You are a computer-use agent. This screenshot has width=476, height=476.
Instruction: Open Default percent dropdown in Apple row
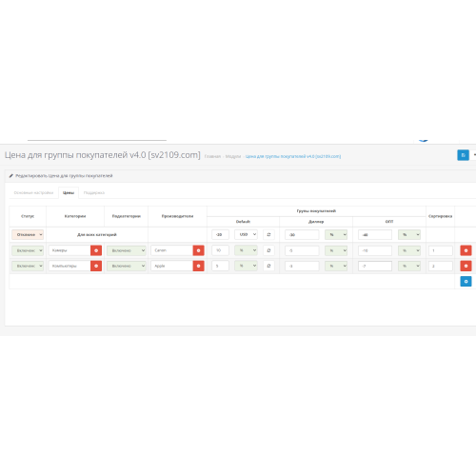(246, 266)
